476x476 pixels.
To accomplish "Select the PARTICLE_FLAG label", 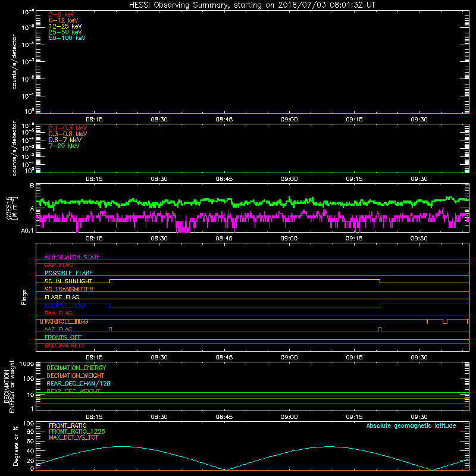I will click(67, 321).
